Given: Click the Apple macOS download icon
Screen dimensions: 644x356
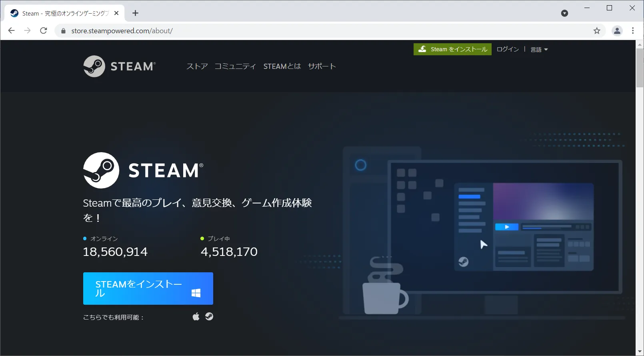Looking at the screenshot, I should coord(196,317).
